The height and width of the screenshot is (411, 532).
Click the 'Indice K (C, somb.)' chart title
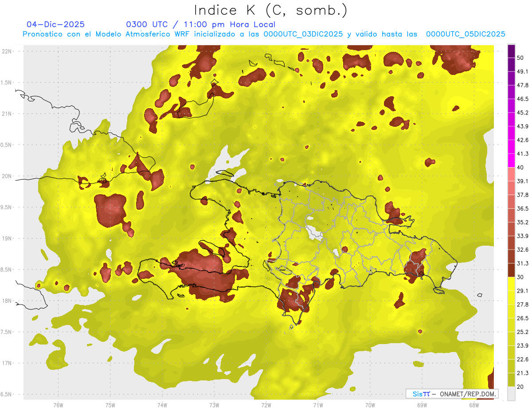tap(271, 10)
